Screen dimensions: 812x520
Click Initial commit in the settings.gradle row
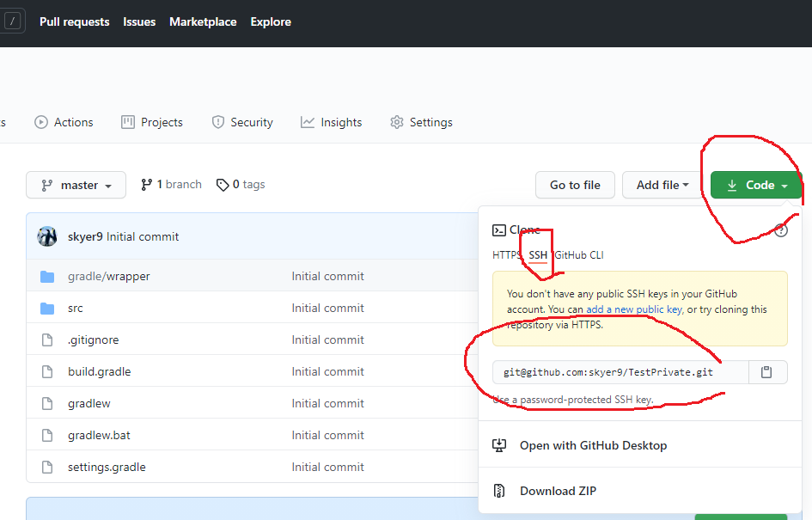327,468
